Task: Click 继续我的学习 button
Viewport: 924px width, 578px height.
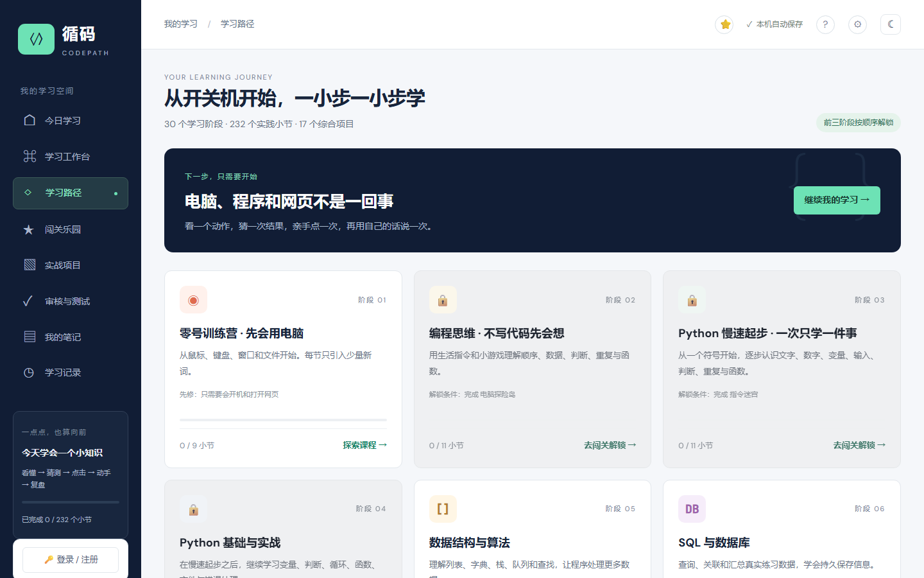Action: tap(837, 200)
